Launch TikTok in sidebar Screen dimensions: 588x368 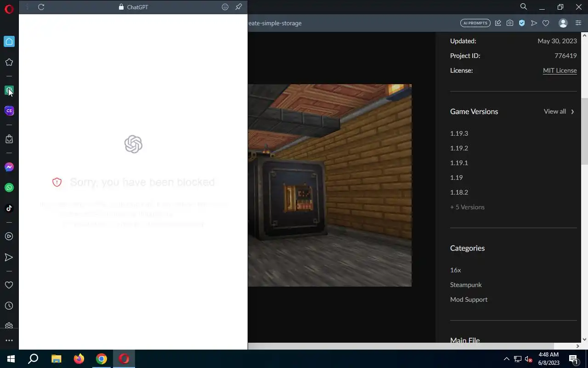tap(9, 208)
